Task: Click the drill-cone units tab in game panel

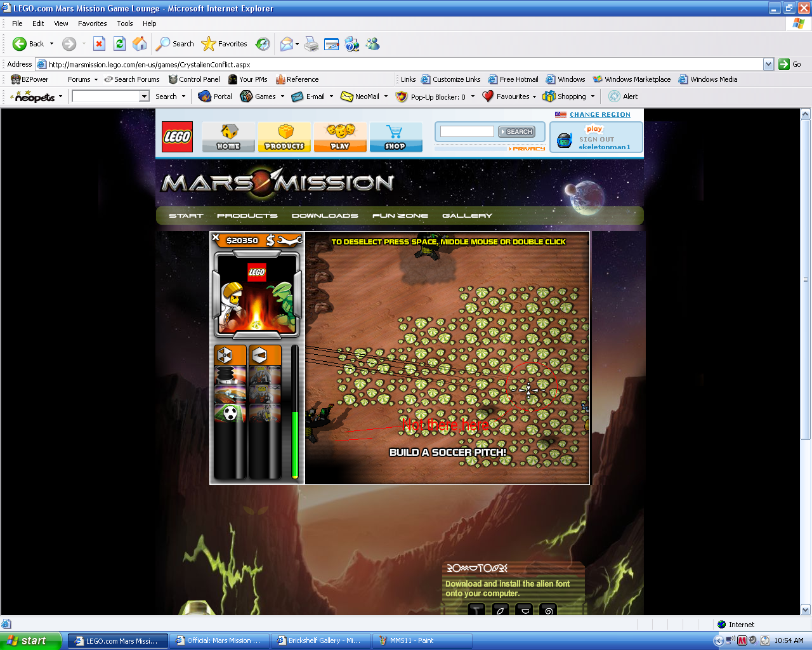Action: (x=265, y=355)
